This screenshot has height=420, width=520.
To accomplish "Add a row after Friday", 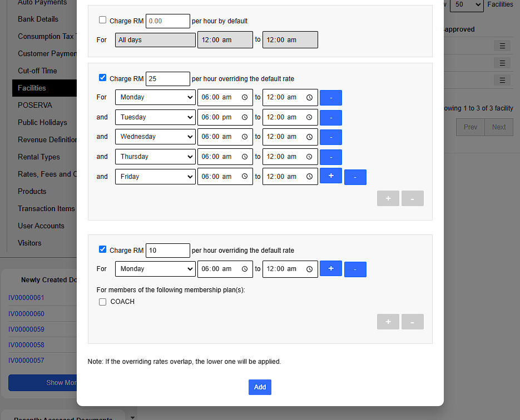I will click(x=330, y=176).
